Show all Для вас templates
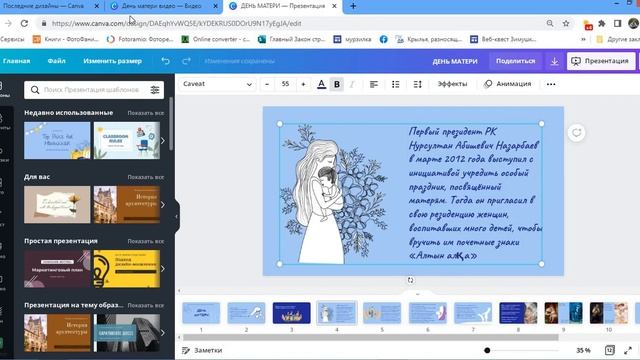Image resolution: width=640 pixels, height=360 pixels. click(x=145, y=177)
